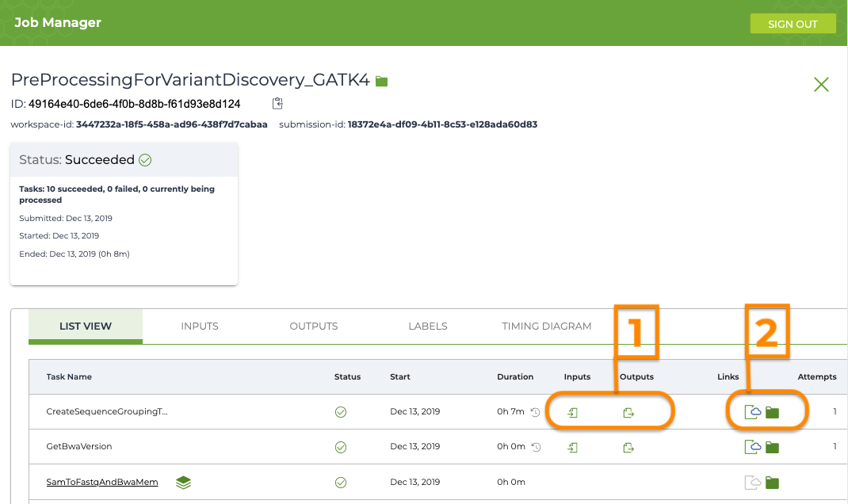This screenshot has height=504, width=848.
Task: Switch to the LIST VIEW tab
Action: point(86,326)
